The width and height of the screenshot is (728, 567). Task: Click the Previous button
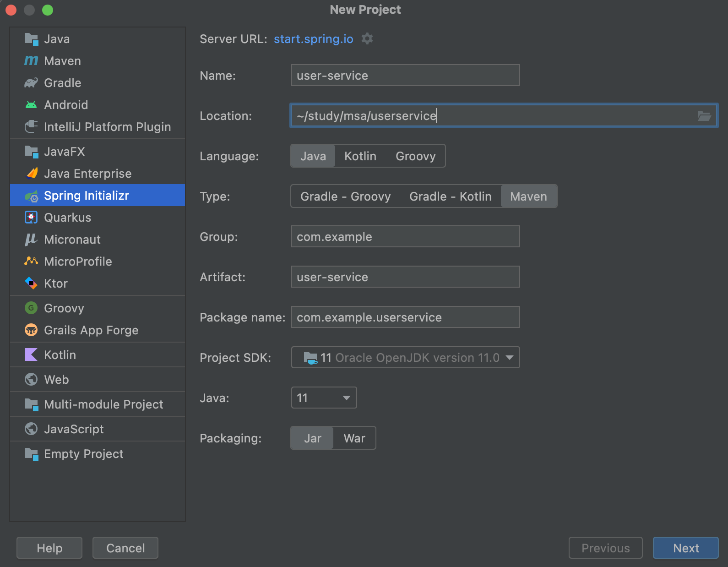click(606, 548)
